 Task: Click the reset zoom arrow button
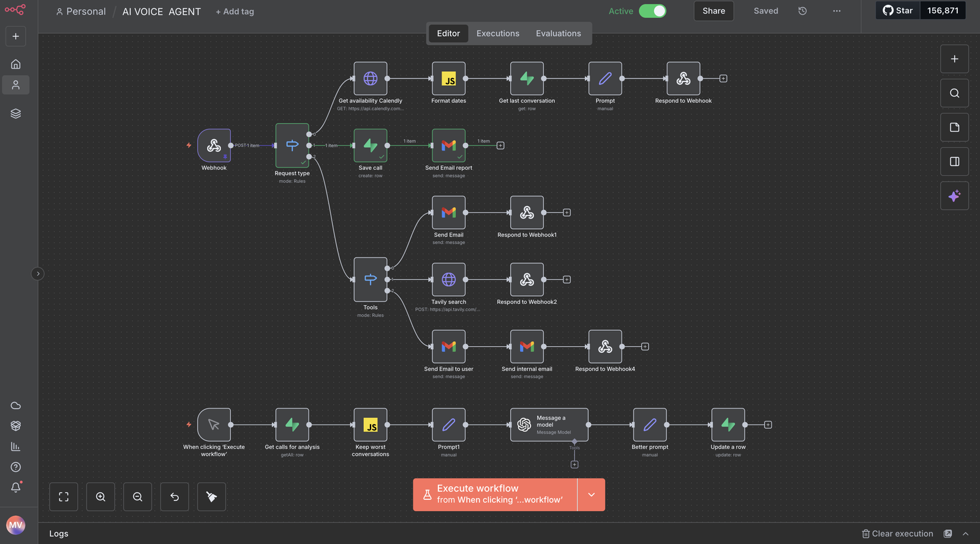click(175, 497)
